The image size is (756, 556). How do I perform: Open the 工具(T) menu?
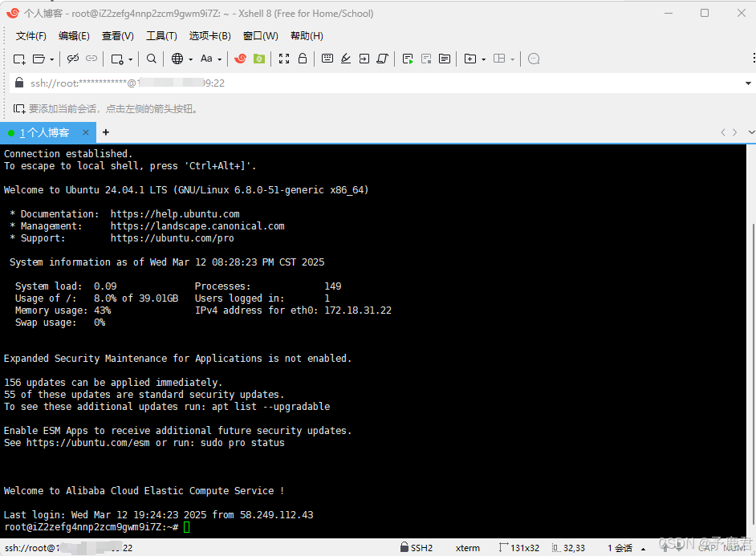tap(161, 35)
